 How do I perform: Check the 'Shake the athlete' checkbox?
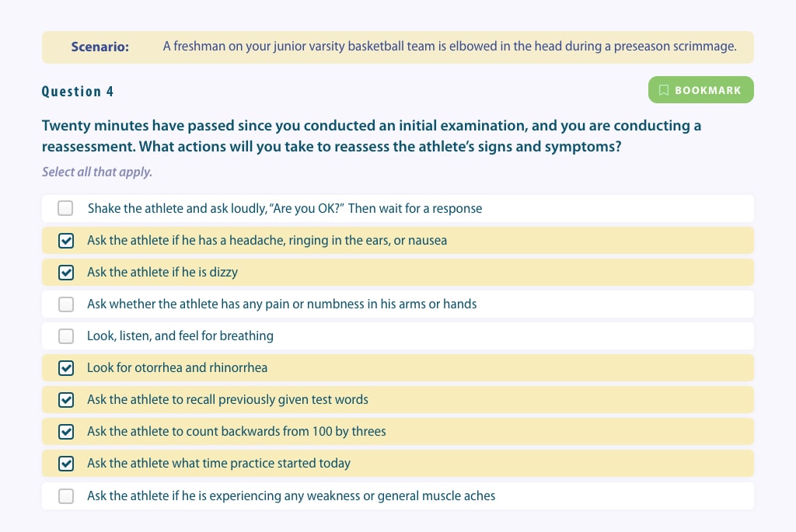pyautogui.click(x=65, y=208)
